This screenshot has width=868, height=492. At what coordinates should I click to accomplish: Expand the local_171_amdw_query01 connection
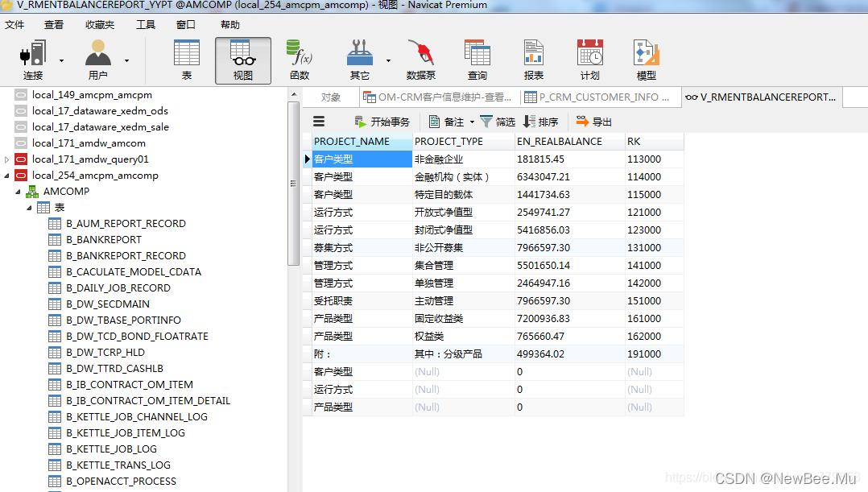point(6,159)
